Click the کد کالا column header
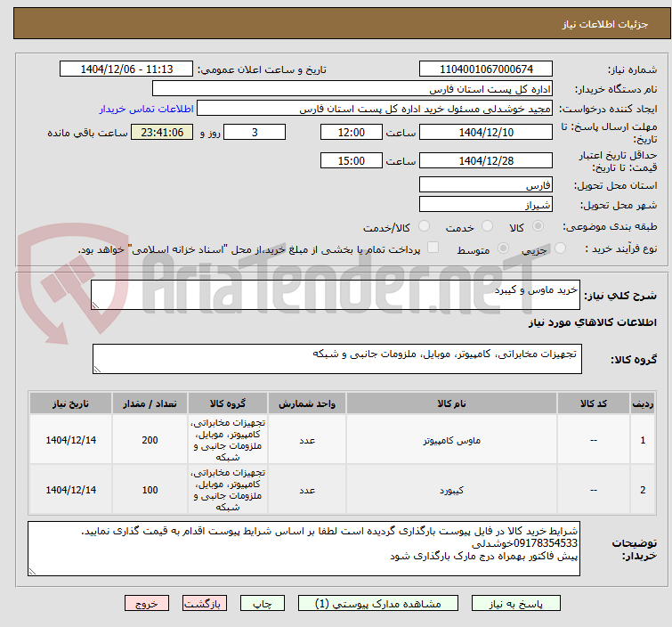This screenshot has height=627, width=672. 594,403
